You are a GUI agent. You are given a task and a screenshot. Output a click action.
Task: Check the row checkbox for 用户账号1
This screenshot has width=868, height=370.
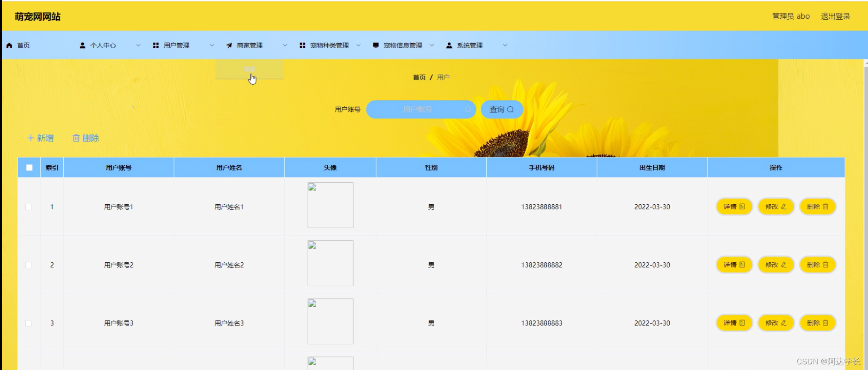29,207
